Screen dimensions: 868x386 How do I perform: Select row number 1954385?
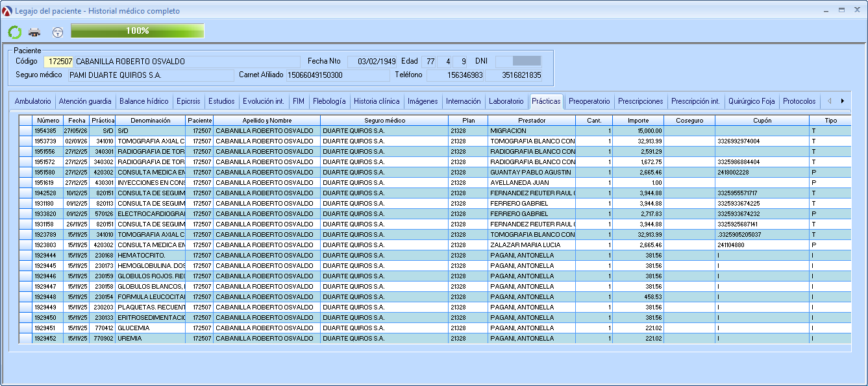click(x=48, y=131)
